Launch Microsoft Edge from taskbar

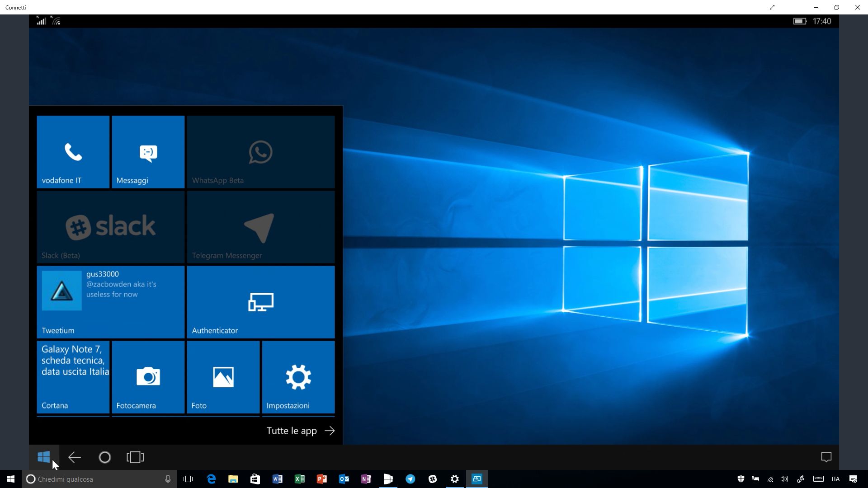point(211,479)
